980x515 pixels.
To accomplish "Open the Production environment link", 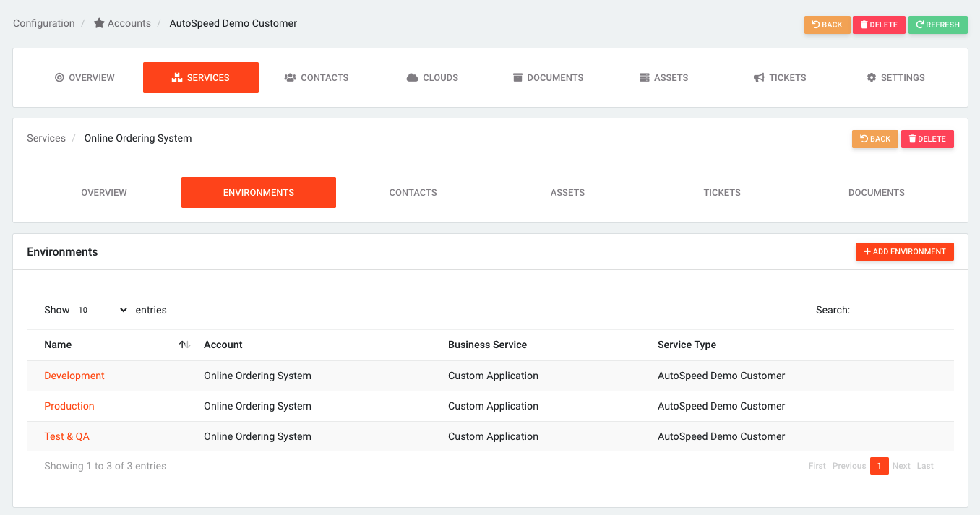I will (x=69, y=406).
